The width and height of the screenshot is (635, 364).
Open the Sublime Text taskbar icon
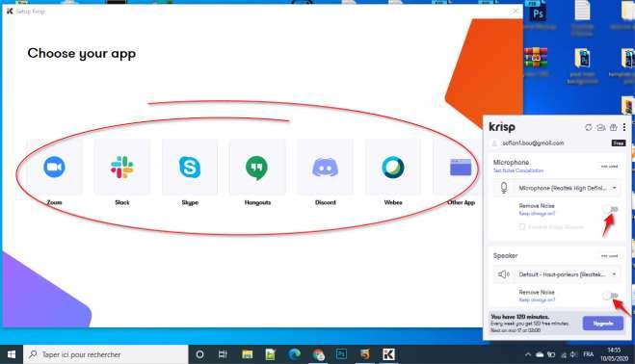365,354
